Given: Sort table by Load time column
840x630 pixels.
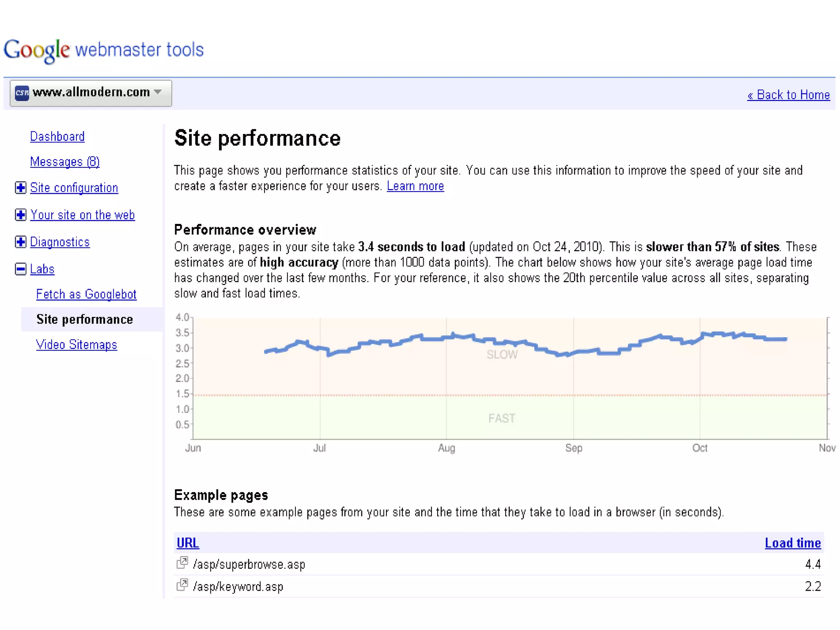Looking at the screenshot, I should pyautogui.click(x=792, y=543).
